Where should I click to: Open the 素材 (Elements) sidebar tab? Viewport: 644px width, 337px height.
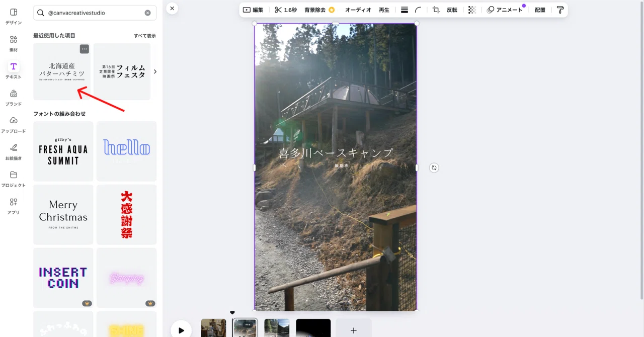point(13,43)
